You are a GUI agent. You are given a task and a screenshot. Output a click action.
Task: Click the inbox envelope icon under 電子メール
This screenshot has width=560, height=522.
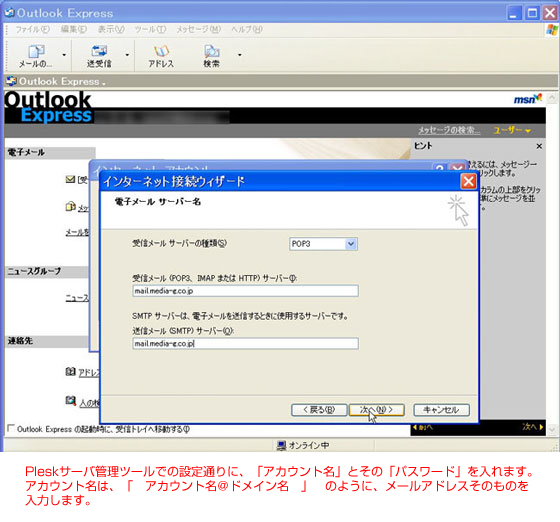pyautogui.click(x=70, y=179)
